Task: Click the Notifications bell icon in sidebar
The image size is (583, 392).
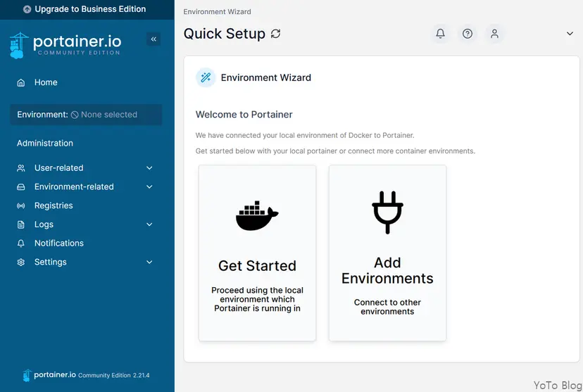Action: [x=21, y=244]
